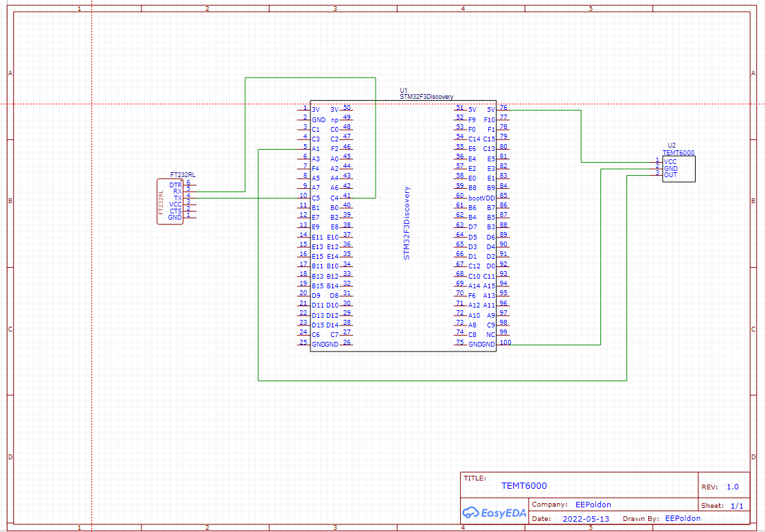This screenshot has width=765, height=532.
Task: Select the Company value EEPoldon
Action: pyautogui.click(x=593, y=505)
